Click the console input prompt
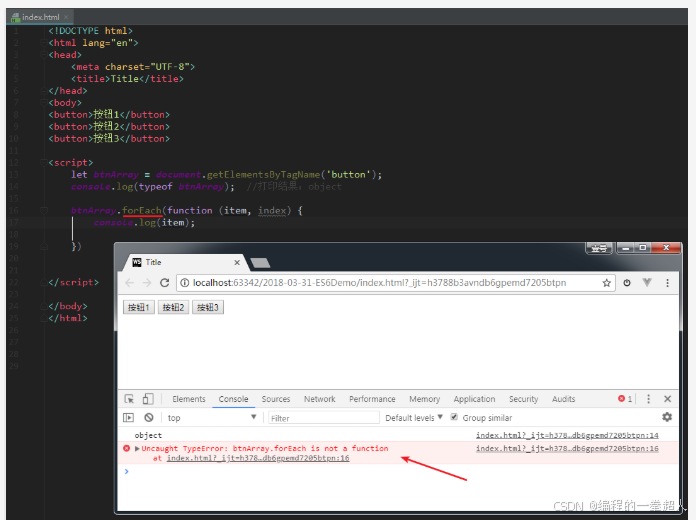This screenshot has height=520, width=696. pos(399,472)
